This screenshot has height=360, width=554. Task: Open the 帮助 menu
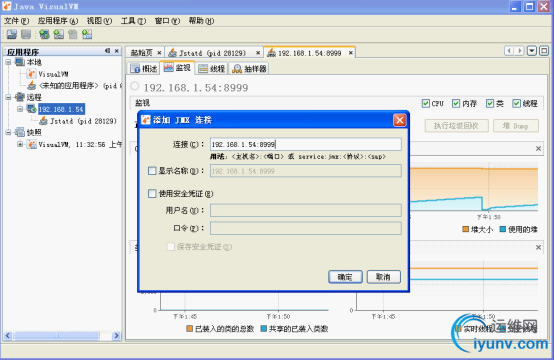(x=201, y=21)
